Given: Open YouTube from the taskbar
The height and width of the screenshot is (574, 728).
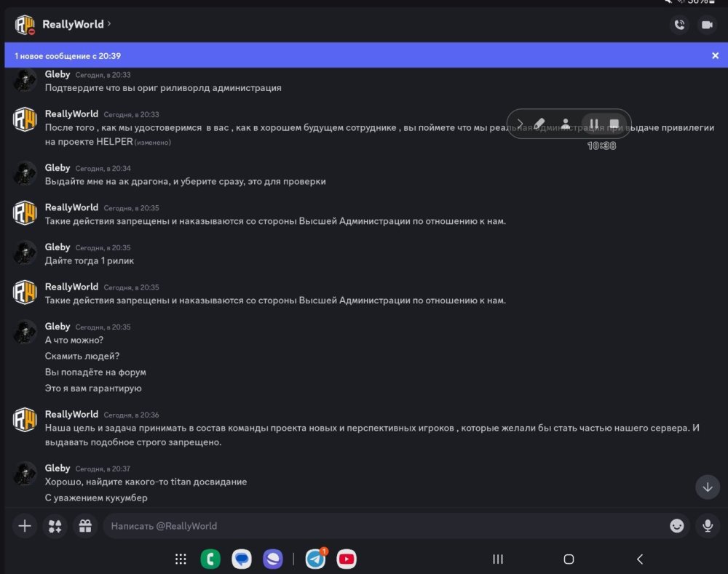Looking at the screenshot, I should coord(347,559).
